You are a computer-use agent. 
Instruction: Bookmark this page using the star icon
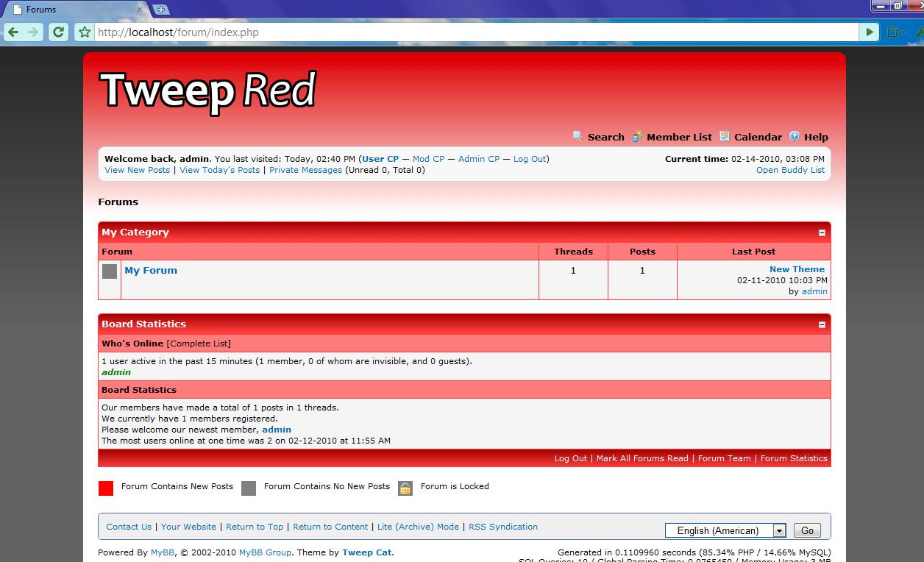pos(85,32)
